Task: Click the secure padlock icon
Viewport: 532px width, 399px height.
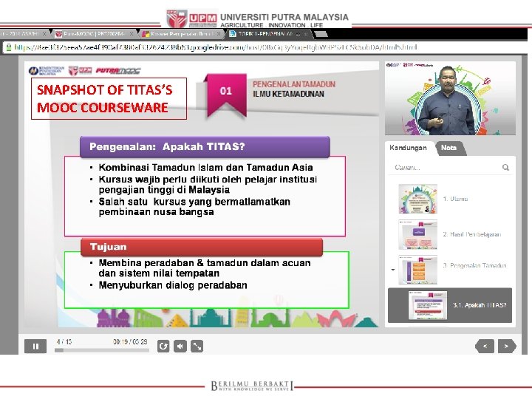Action: [8, 47]
